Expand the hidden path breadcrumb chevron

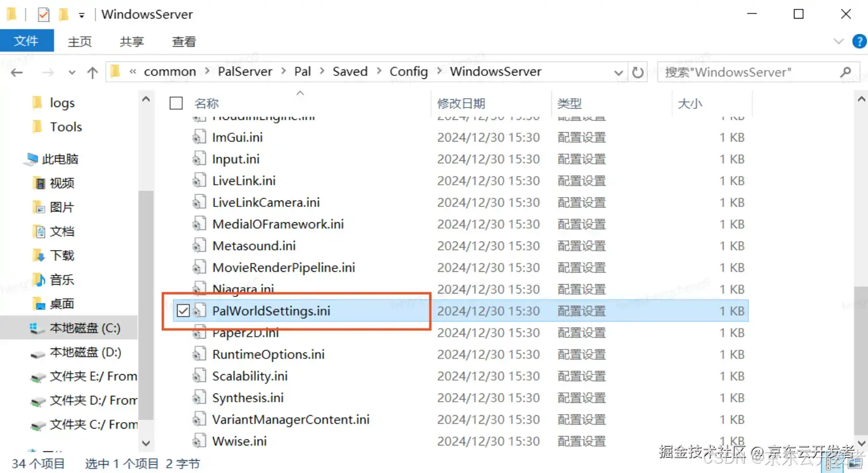[133, 72]
